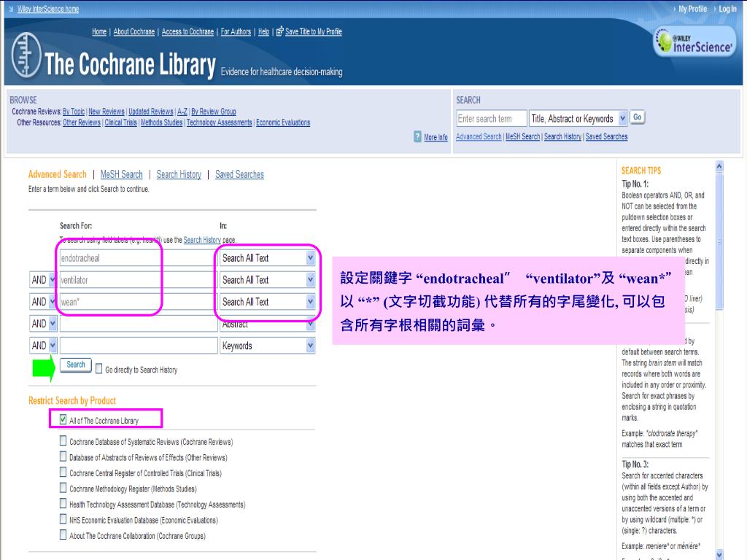Click the Search Tips scrollbar thumb
The height and width of the screenshot is (560, 747).
719,241
